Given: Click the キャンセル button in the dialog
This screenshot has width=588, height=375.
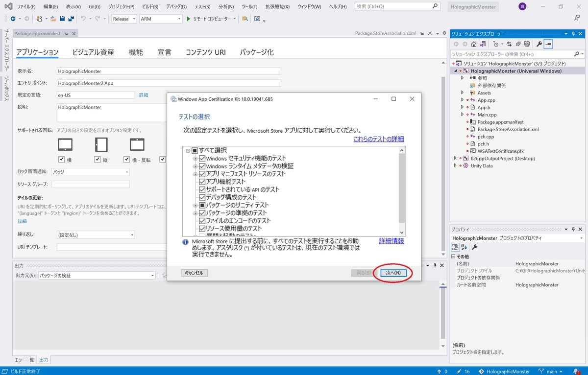Looking at the screenshot, I should (x=195, y=273).
